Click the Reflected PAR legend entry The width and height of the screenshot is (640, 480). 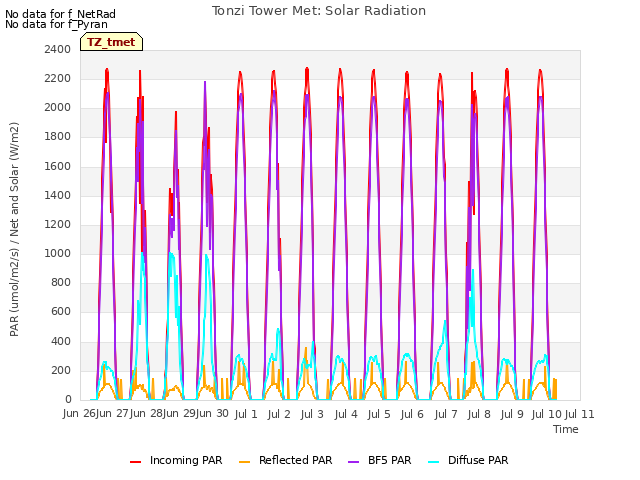pos(285,460)
